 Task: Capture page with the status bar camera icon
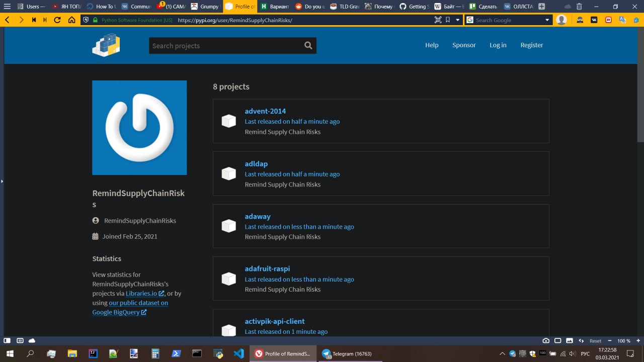point(546,340)
